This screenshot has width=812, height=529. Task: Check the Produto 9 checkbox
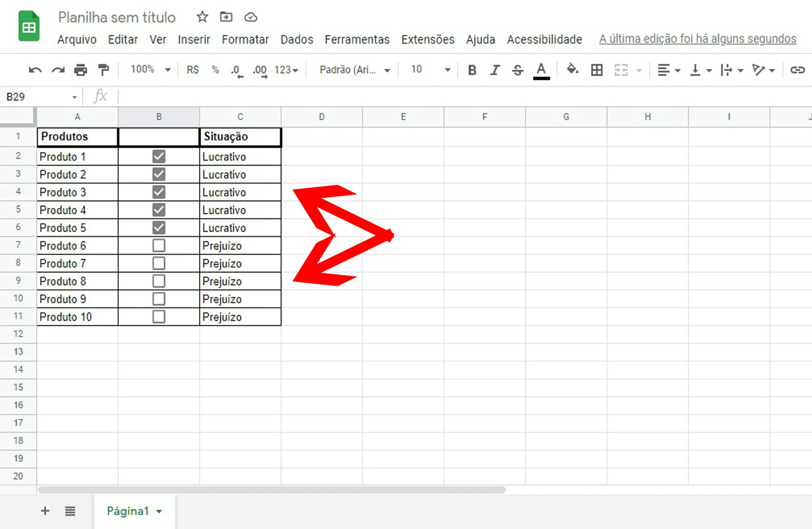pyautogui.click(x=159, y=299)
